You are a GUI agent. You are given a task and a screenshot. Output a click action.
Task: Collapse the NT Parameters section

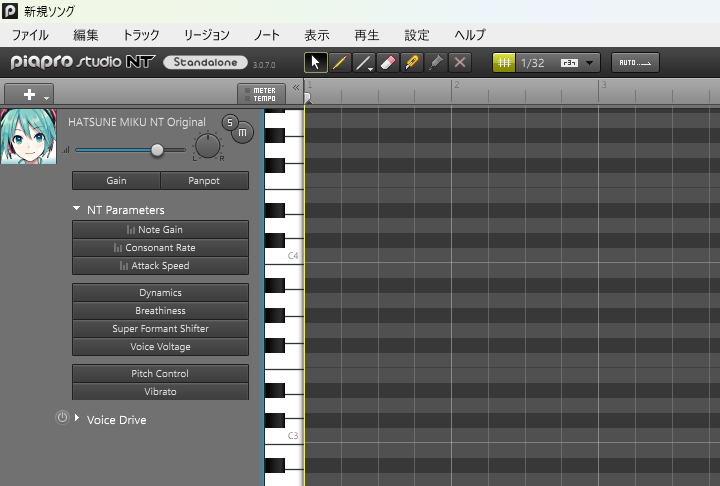[x=77, y=209]
